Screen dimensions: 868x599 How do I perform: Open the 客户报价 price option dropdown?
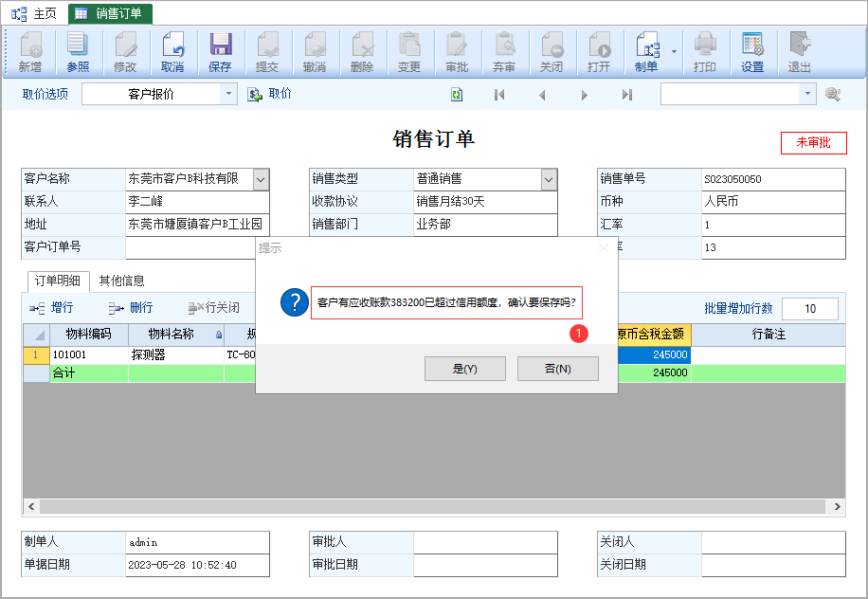228,94
